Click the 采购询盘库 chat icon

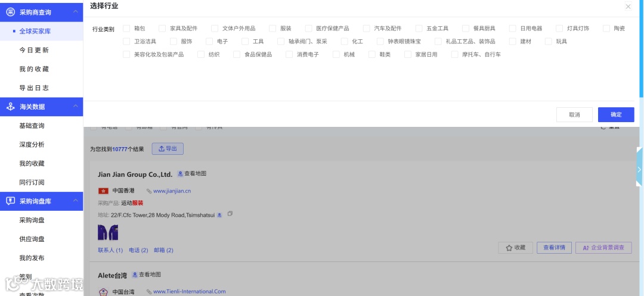10,201
